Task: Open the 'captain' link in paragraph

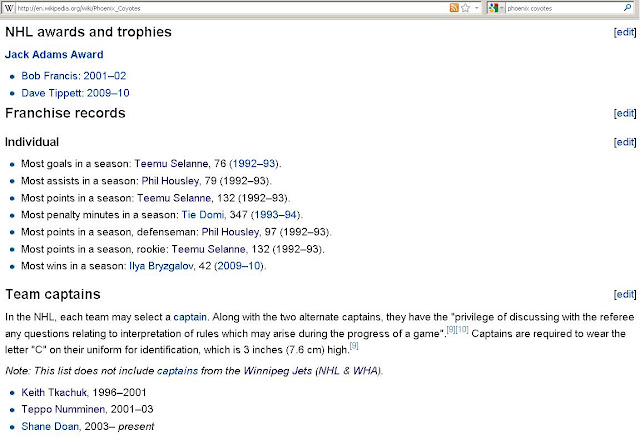Action: click(x=190, y=317)
